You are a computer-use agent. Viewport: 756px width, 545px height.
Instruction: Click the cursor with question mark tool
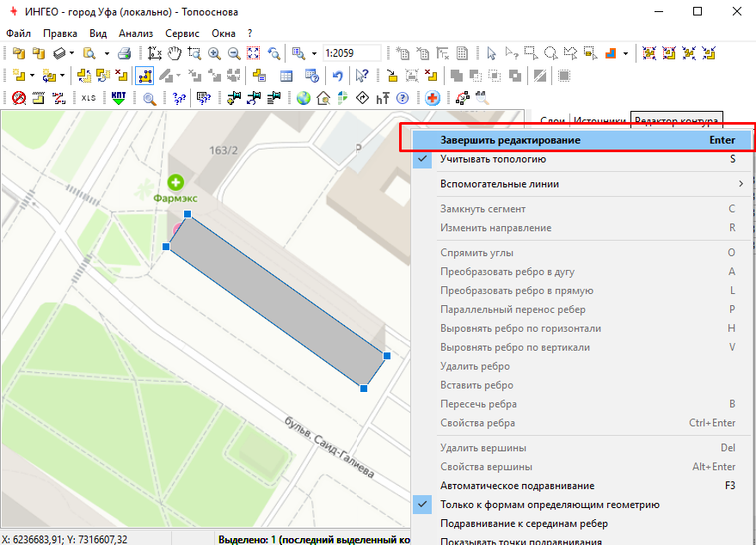[x=361, y=76]
